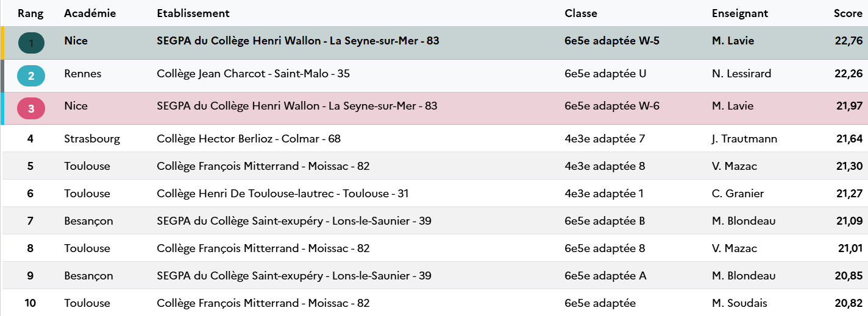Sort by the Académie column header
Viewport: 868px width, 316px height.
[x=90, y=13]
